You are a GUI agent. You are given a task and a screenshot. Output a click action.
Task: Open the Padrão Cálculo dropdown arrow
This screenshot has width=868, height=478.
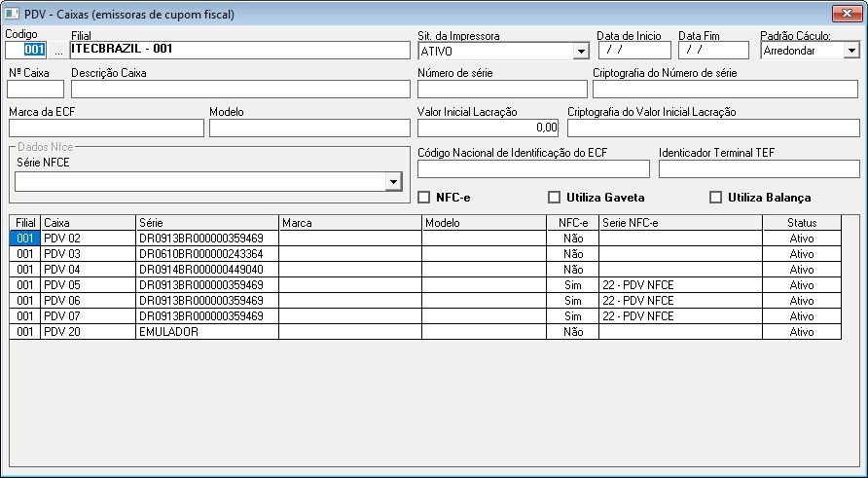[850, 51]
